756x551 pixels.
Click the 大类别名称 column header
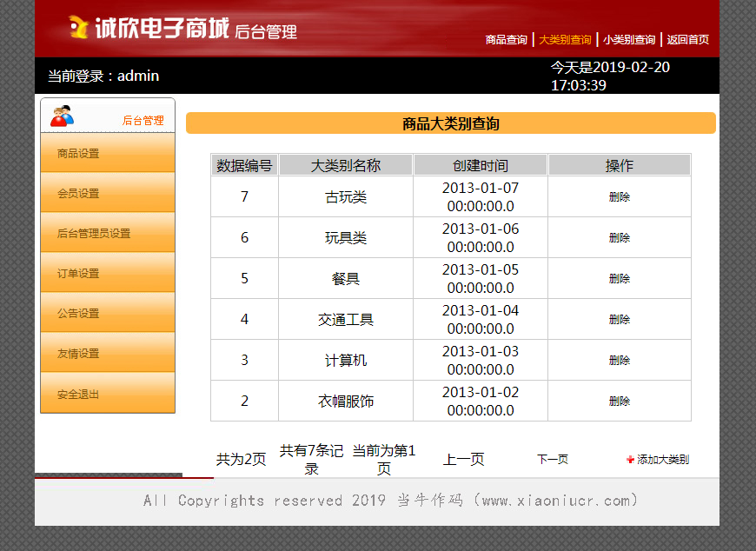(346, 165)
